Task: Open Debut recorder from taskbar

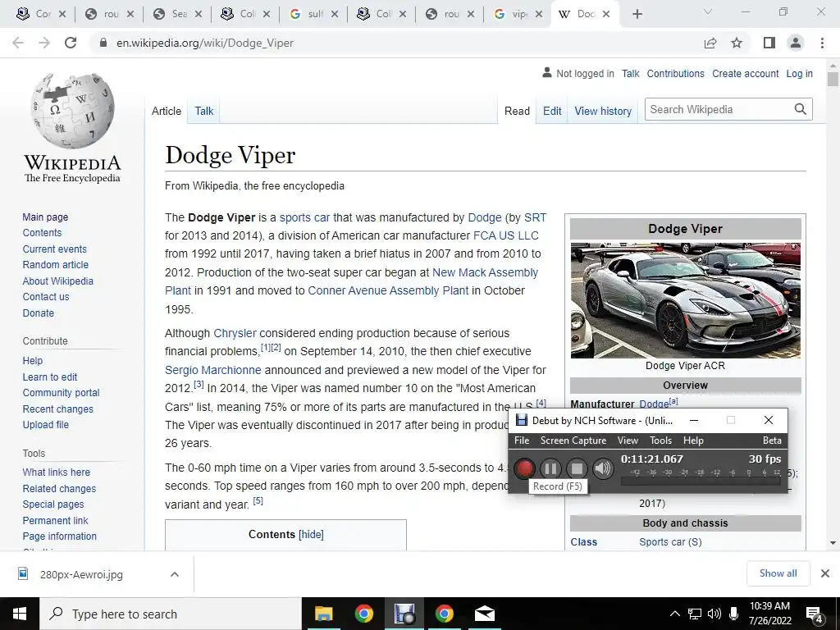Action: (404, 614)
